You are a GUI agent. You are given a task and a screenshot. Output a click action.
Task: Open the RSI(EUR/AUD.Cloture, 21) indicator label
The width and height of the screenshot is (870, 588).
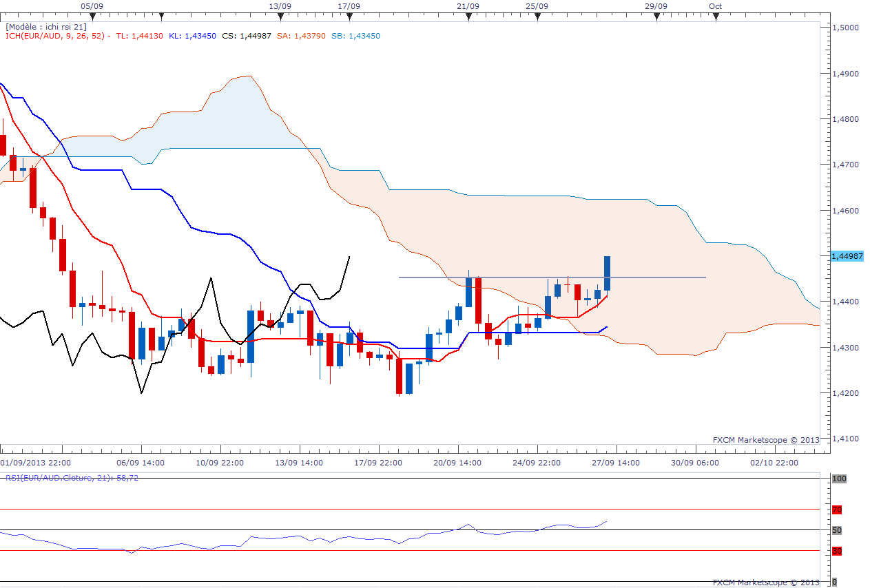72,477
